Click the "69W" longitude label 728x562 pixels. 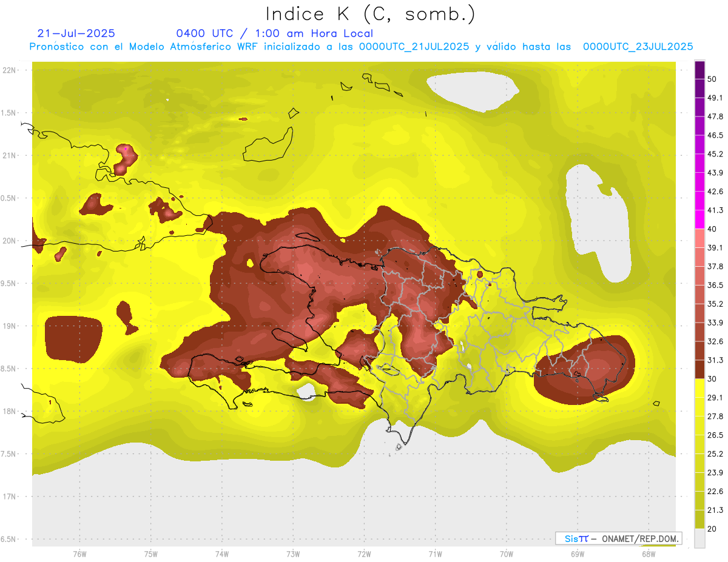pos(577,554)
